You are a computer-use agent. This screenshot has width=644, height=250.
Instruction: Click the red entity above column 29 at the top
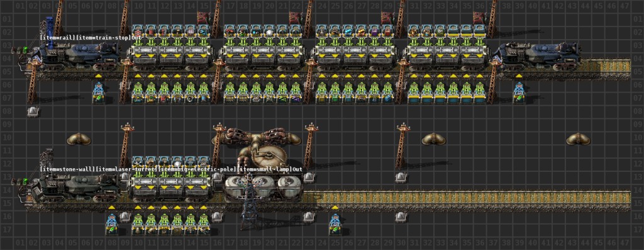[387, 18]
